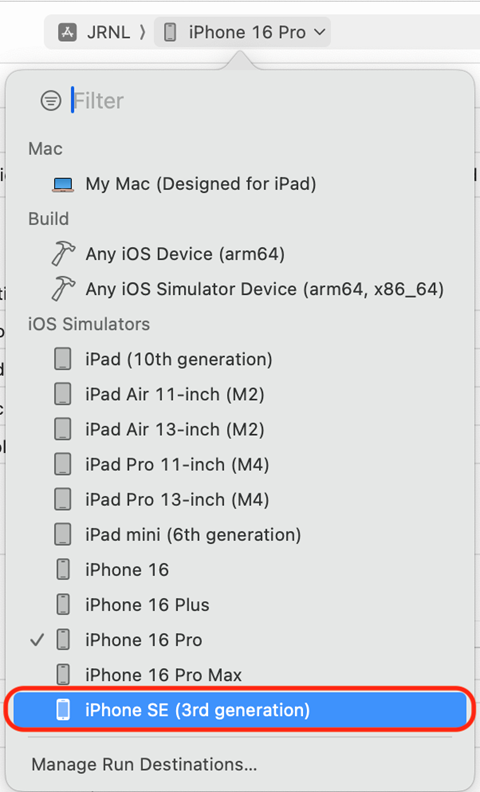Click the iPad mini device icon

63,534
